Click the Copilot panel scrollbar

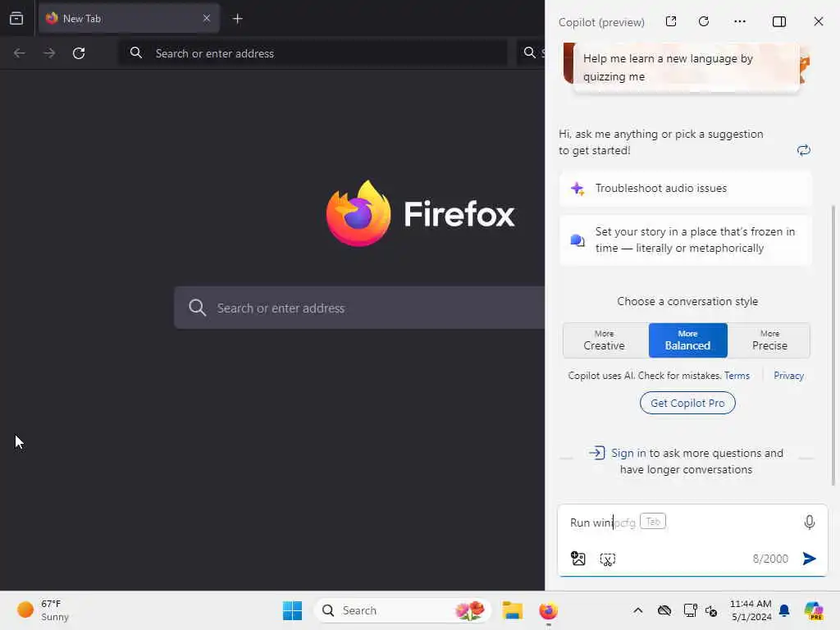pos(833,345)
